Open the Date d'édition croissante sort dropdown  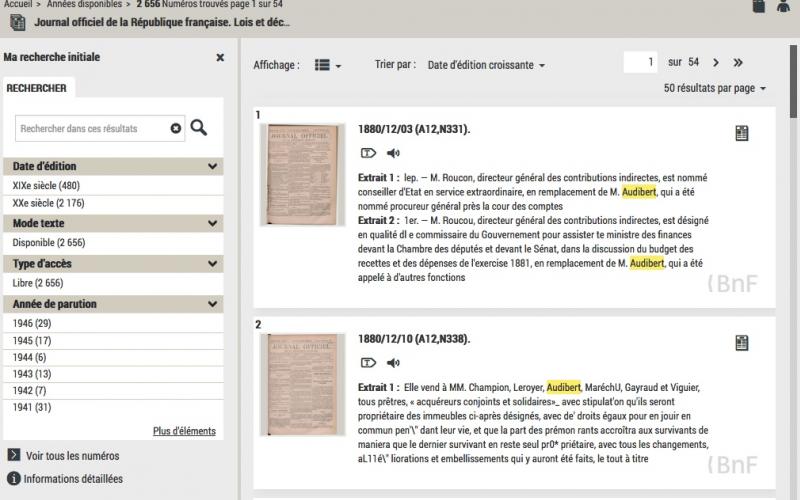point(486,65)
